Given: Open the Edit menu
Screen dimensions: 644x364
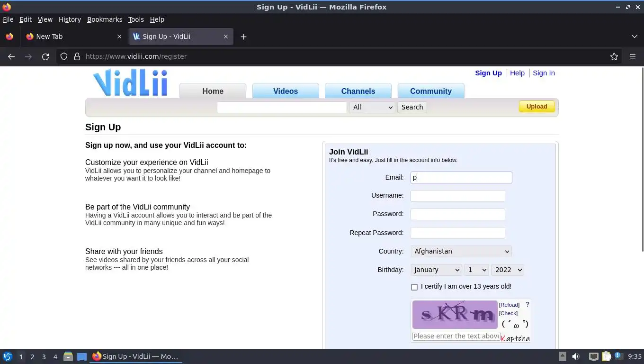Looking at the screenshot, I should 25,19.
